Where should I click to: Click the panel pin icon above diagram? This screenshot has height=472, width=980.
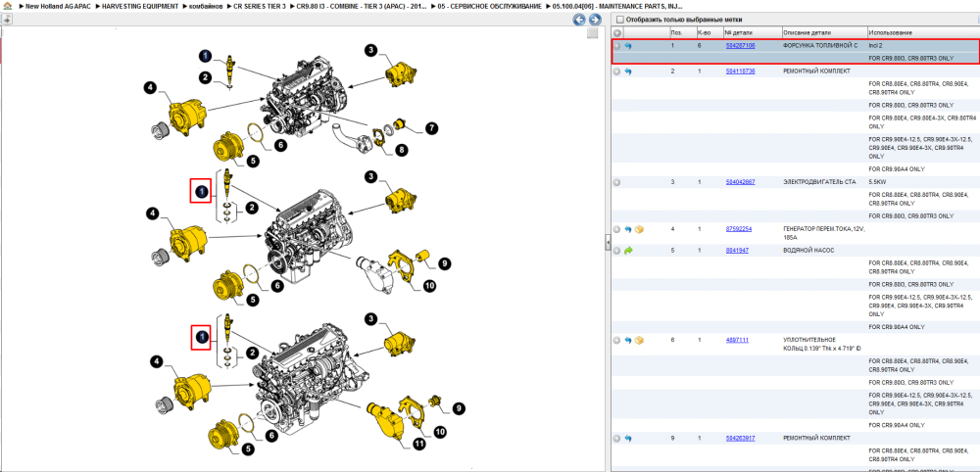pyautogui.click(x=6, y=20)
